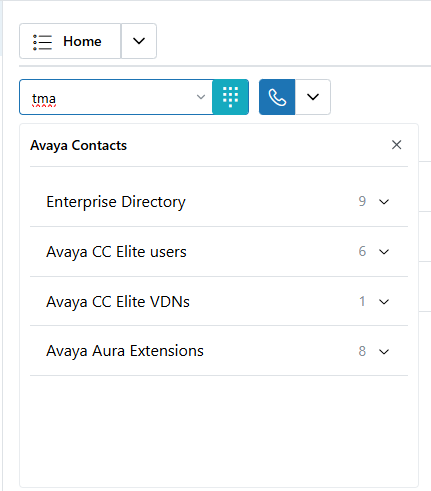Click the count 6 for CC Elite users
The height and width of the screenshot is (491, 431).
pos(362,251)
